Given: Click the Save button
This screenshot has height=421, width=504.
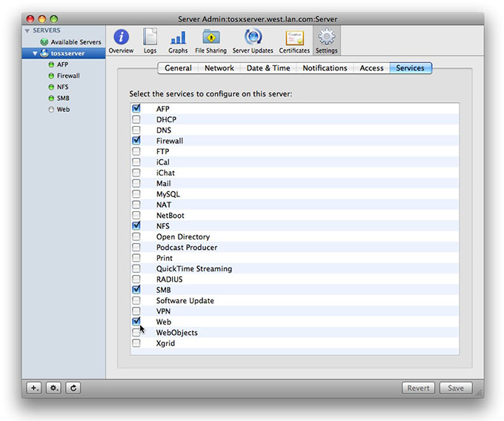Looking at the screenshot, I should 456,388.
